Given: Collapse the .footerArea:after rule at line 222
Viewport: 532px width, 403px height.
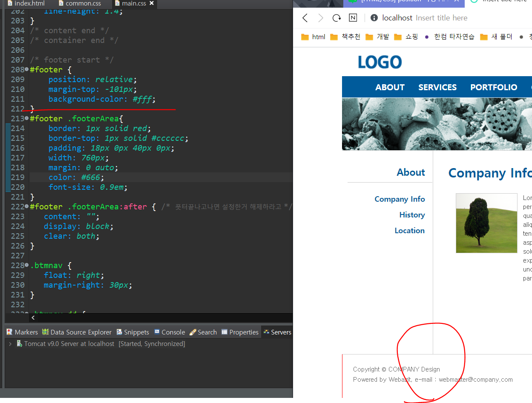Looking at the screenshot, I should click(x=27, y=206).
